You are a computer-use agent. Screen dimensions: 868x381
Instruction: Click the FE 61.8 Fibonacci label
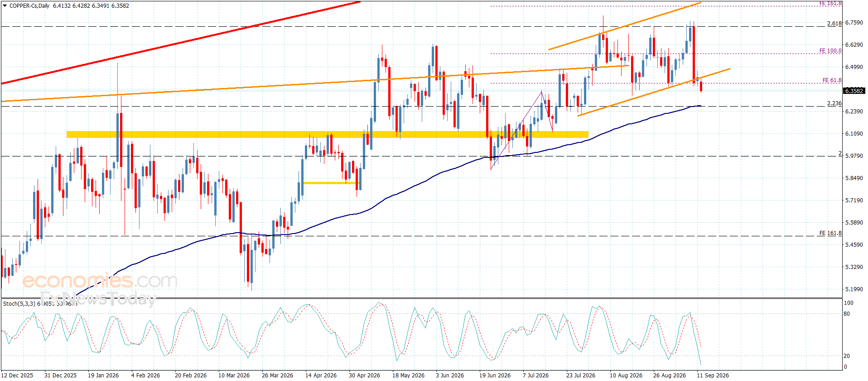click(832, 80)
